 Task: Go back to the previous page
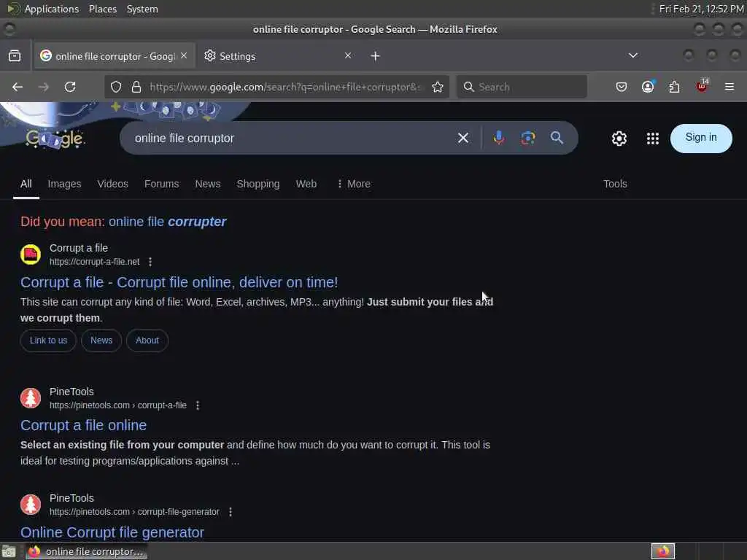(x=18, y=87)
